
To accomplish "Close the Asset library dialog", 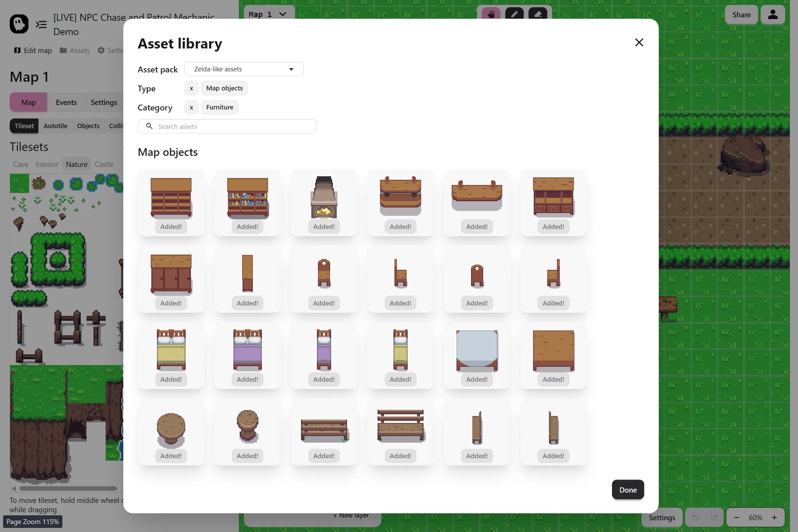I will click(x=639, y=42).
